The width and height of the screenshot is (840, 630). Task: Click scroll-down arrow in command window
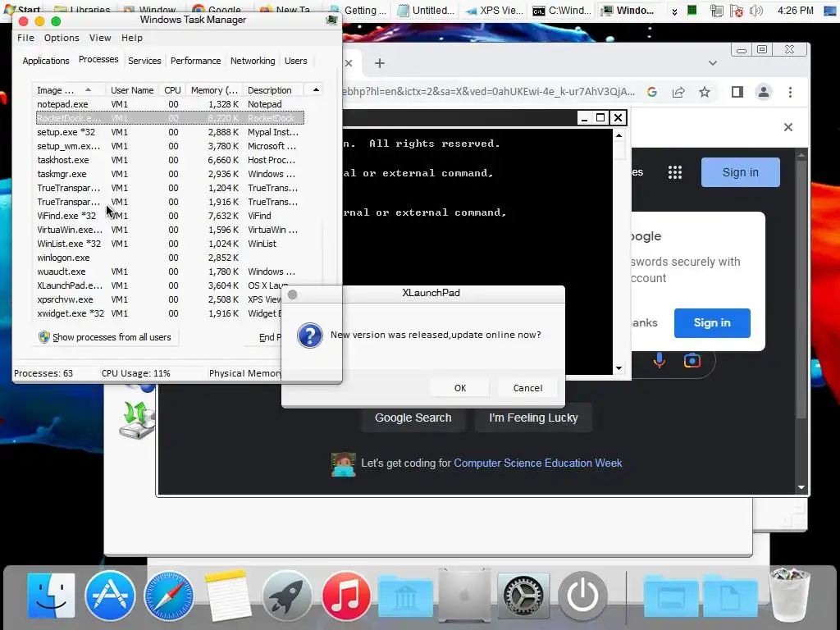pos(619,368)
